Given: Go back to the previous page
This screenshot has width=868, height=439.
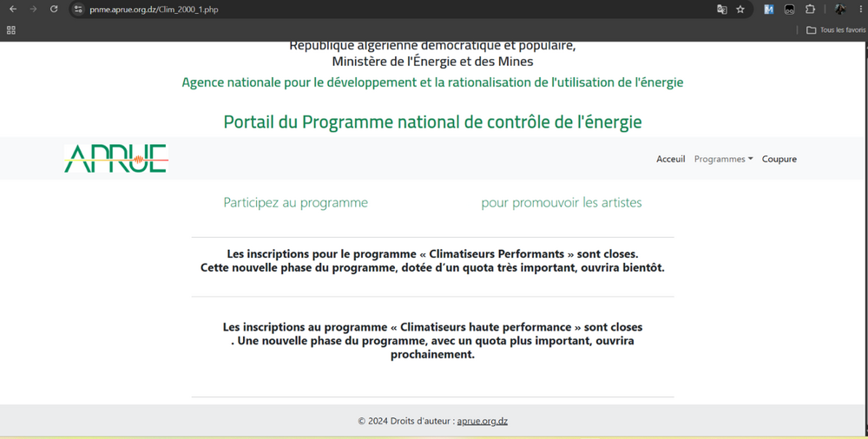Looking at the screenshot, I should 13,10.
